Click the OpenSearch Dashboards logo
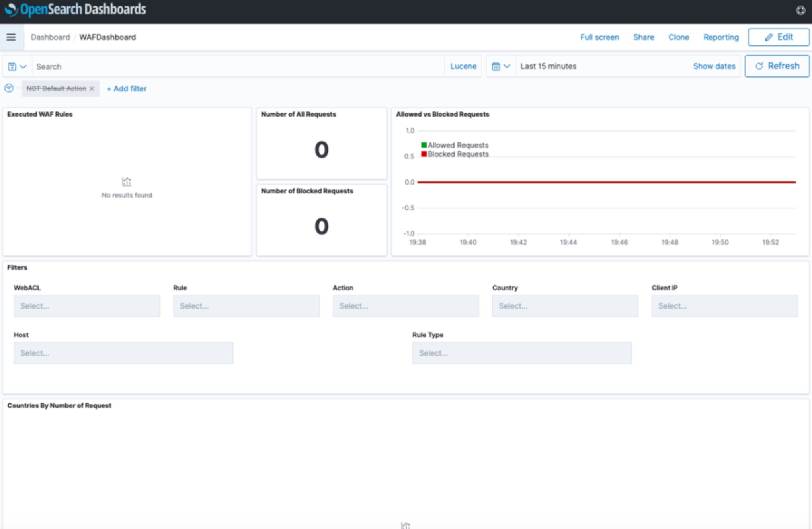This screenshot has height=529, width=812. [74, 10]
